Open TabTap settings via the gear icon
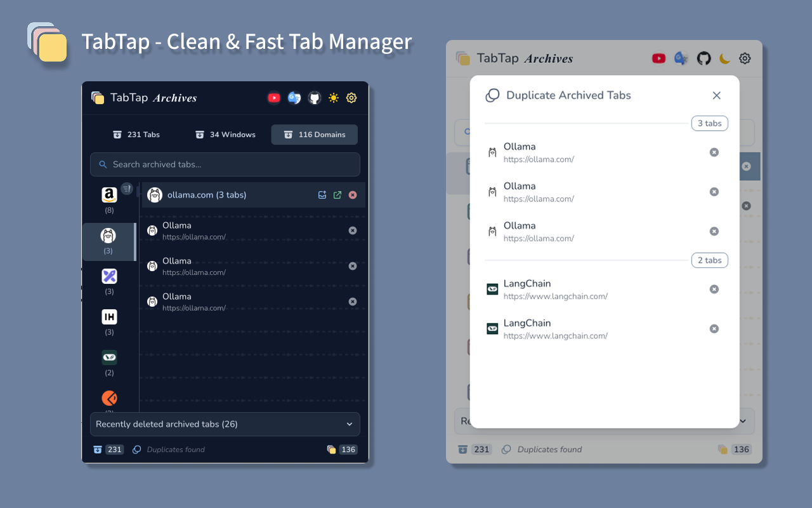The height and width of the screenshot is (508, 812). click(351, 98)
